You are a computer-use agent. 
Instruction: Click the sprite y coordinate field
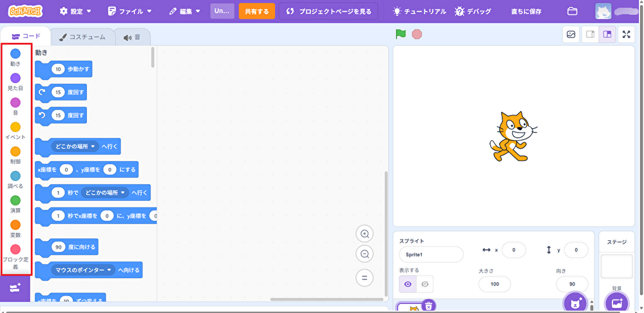[x=576, y=250]
